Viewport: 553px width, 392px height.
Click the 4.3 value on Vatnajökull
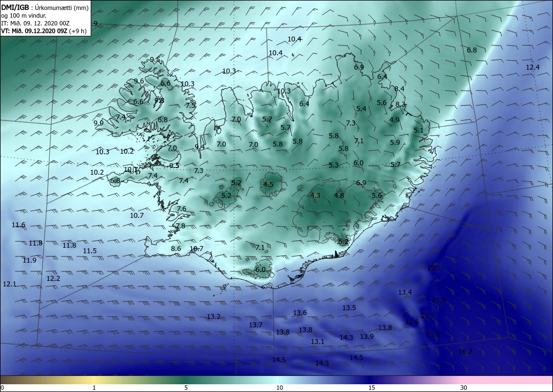coord(315,195)
